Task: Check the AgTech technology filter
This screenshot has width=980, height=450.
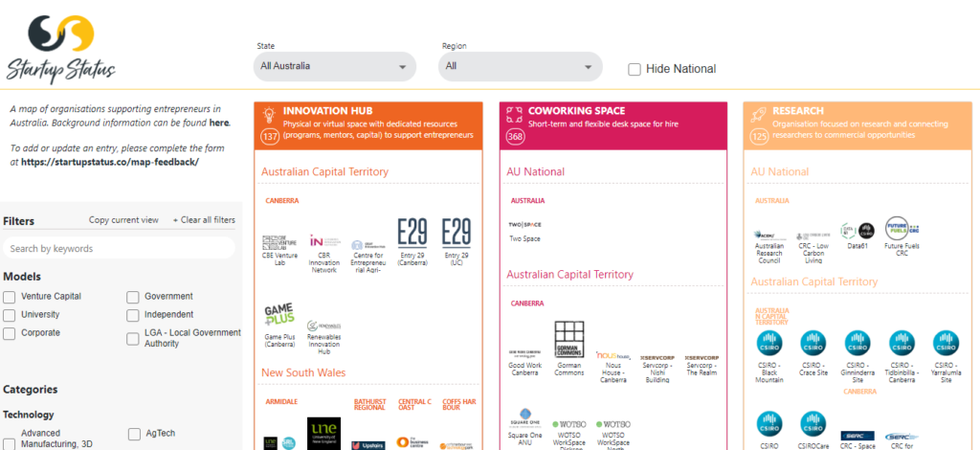Action: tap(134, 434)
